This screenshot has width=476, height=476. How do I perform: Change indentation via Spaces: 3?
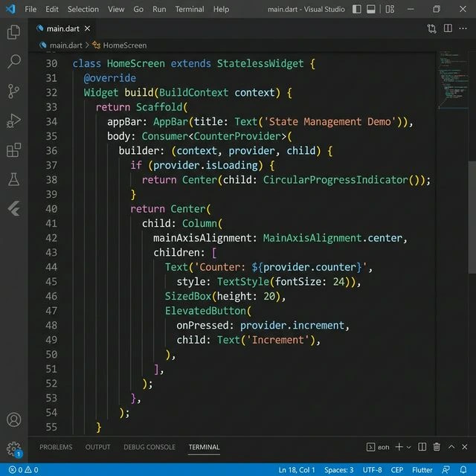339,470
